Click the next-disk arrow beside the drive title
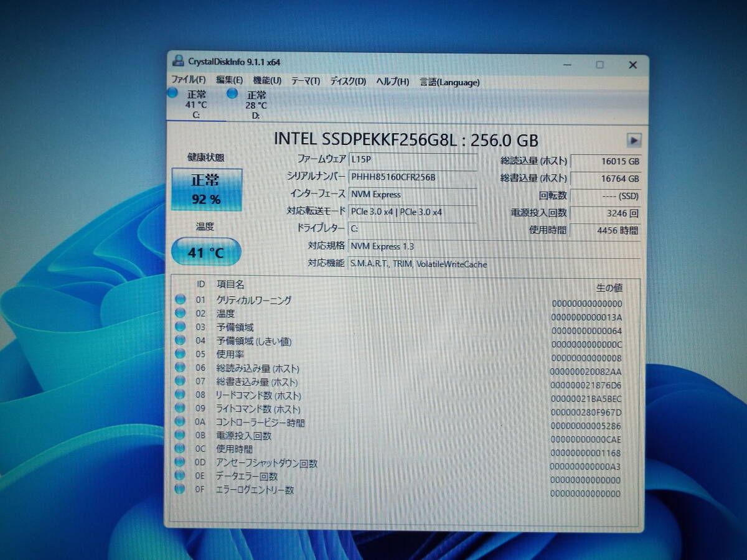 coord(634,140)
